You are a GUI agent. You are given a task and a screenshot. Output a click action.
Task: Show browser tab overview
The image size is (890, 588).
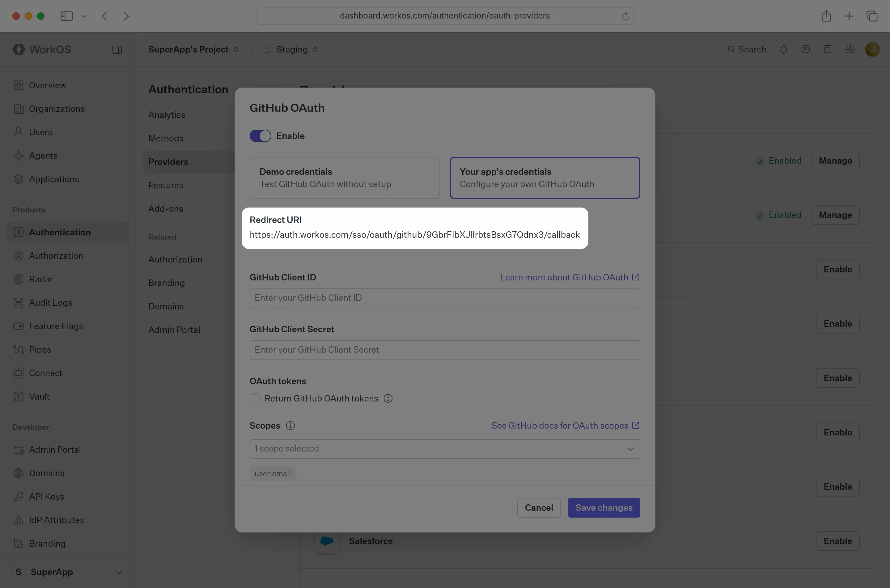click(x=872, y=16)
